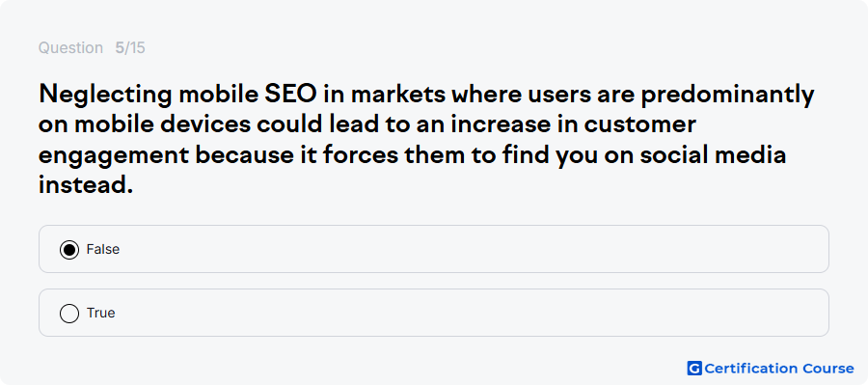
Task: Click the 'False' answer label text
Action: click(103, 249)
